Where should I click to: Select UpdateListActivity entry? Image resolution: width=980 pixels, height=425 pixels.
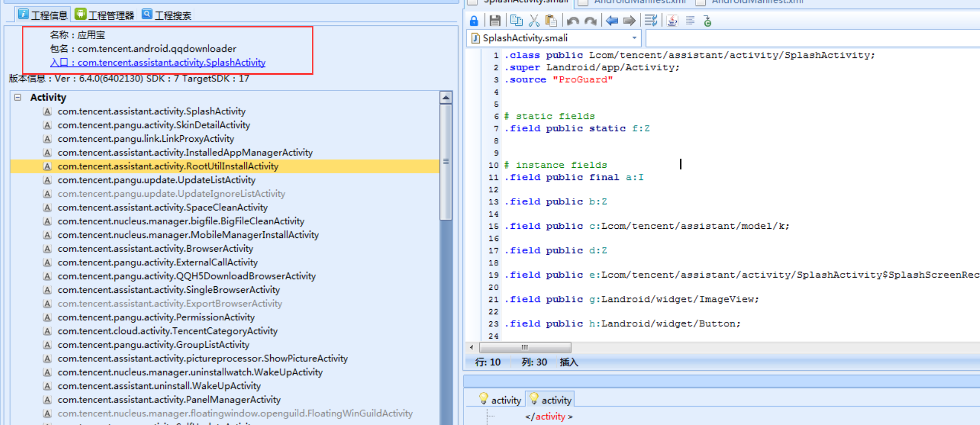click(157, 180)
